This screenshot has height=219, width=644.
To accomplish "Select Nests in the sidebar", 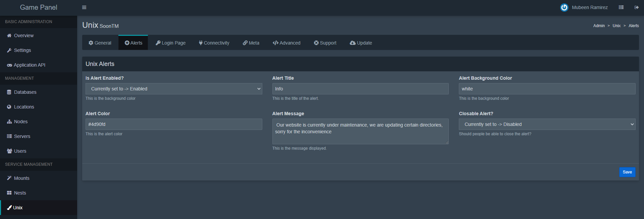I will 20,193.
